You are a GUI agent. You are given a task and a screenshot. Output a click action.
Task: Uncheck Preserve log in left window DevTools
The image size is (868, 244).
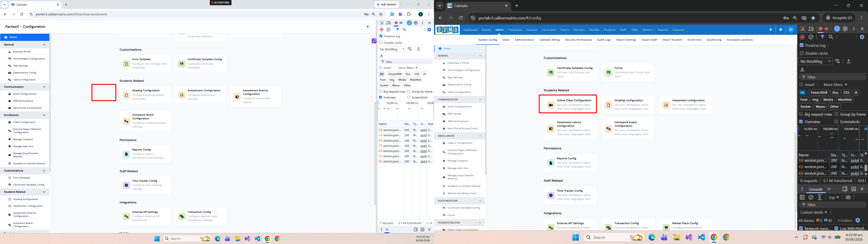381,36
